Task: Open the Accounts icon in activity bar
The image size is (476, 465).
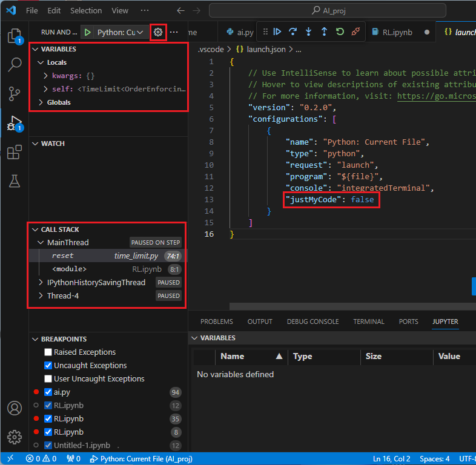Action: coord(15,408)
